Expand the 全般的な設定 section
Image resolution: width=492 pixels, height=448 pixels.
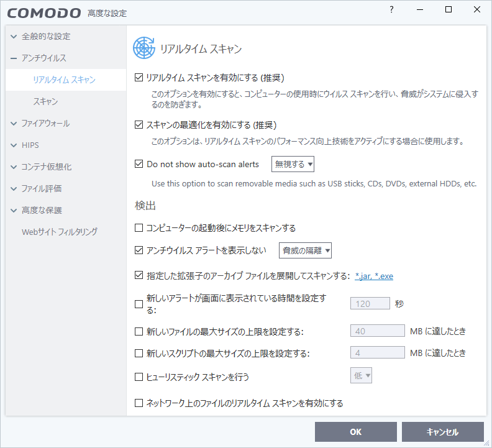[x=45, y=36]
